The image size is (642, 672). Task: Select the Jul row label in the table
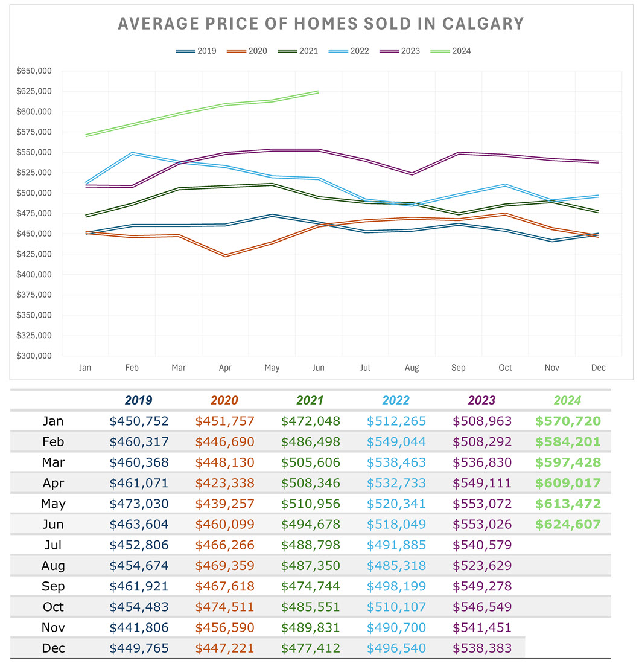[53, 545]
